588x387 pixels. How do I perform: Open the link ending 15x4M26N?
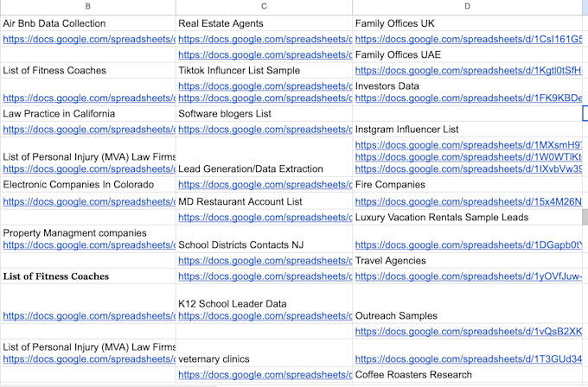click(469, 201)
